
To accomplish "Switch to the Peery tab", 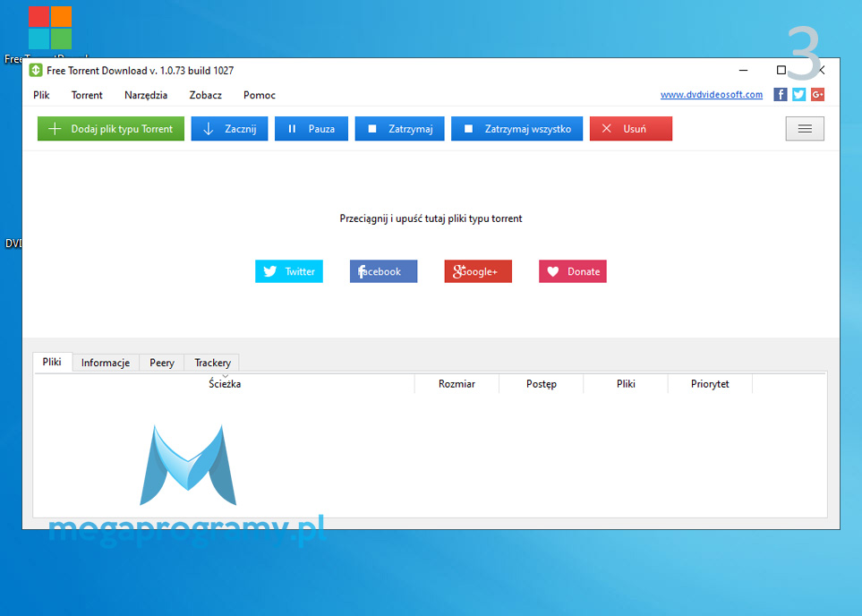I will (x=162, y=363).
